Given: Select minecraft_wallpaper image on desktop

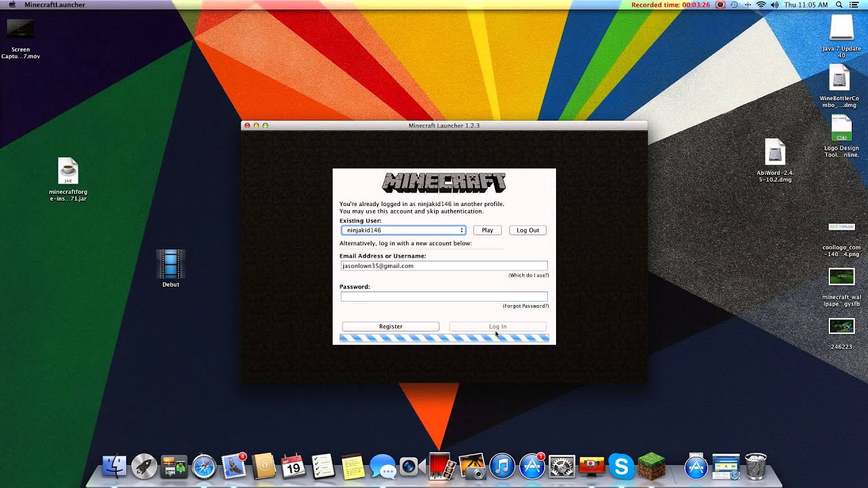Looking at the screenshot, I should (842, 287).
